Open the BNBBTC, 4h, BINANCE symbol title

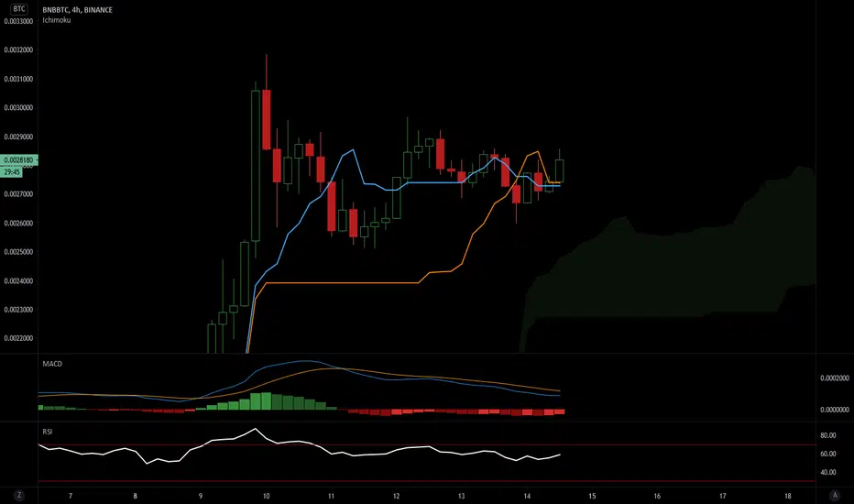point(77,10)
